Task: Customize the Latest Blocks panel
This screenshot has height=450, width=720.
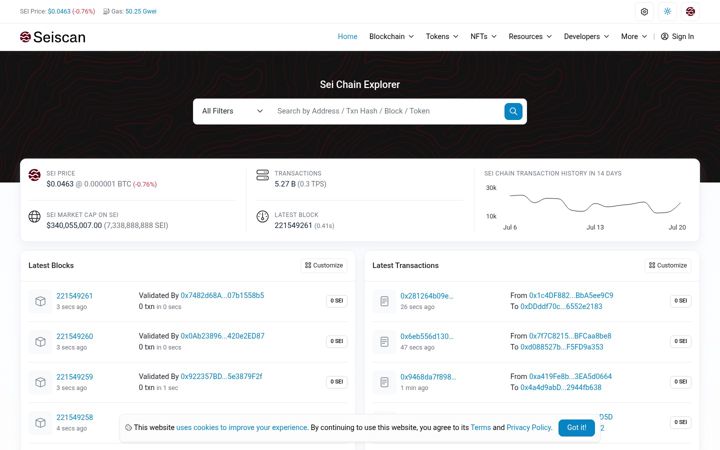Action: click(x=324, y=265)
